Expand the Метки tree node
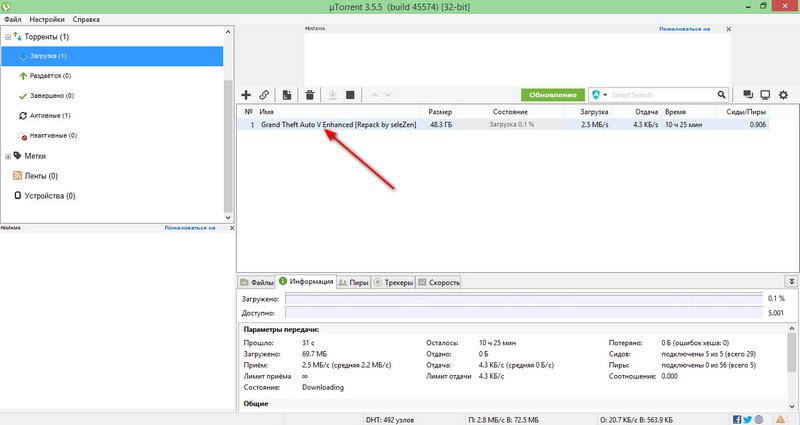 tap(8, 156)
